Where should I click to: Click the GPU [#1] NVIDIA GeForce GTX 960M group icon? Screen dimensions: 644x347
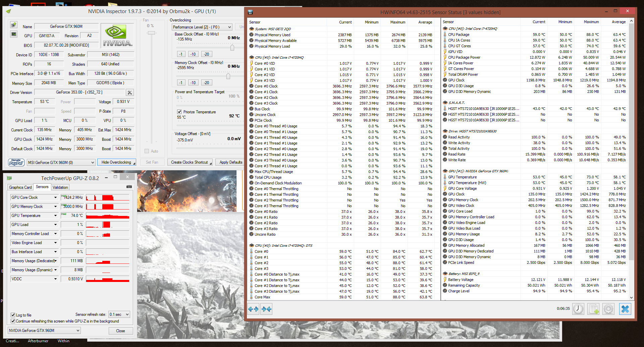445,171
